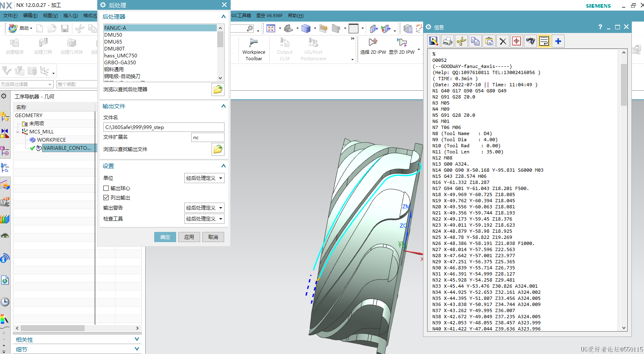Collapse the 设置 section
The width and height of the screenshot is (644, 354).
[x=223, y=166]
